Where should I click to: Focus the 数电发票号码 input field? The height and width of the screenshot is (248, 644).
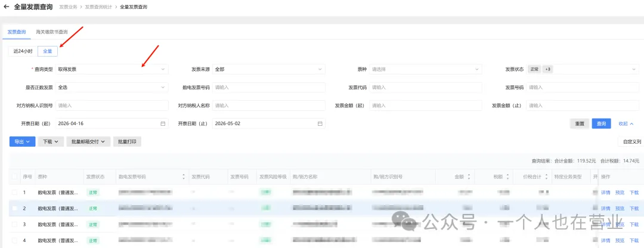(x=268, y=88)
